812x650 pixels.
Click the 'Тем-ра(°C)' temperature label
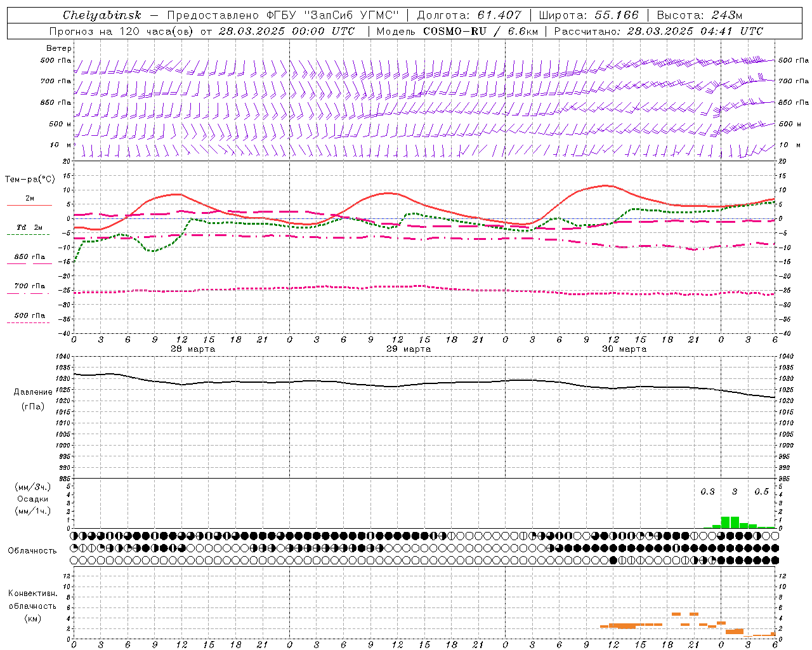(x=30, y=180)
